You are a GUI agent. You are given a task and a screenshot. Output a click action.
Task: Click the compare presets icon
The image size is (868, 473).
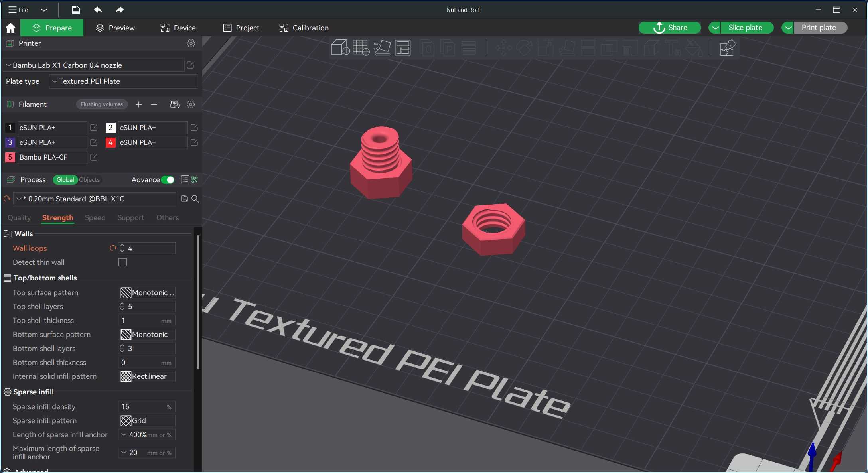pyautogui.click(x=195, y=180)
